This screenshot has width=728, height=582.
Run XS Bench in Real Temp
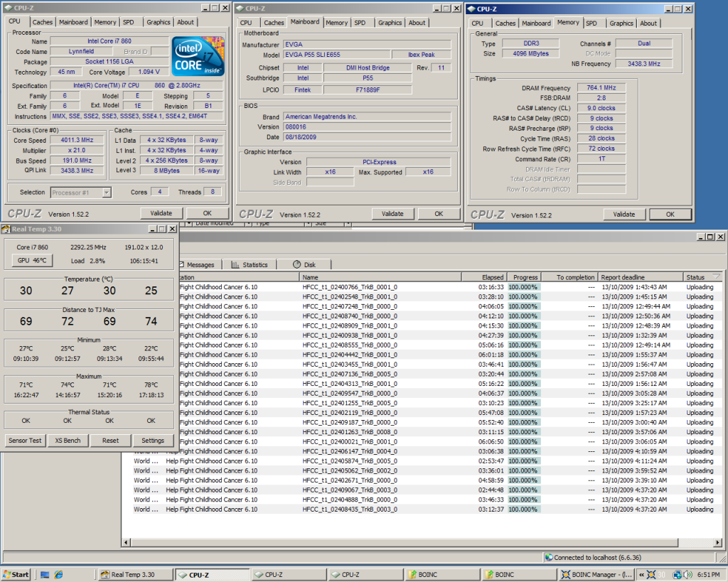click(x=68, y=441)
